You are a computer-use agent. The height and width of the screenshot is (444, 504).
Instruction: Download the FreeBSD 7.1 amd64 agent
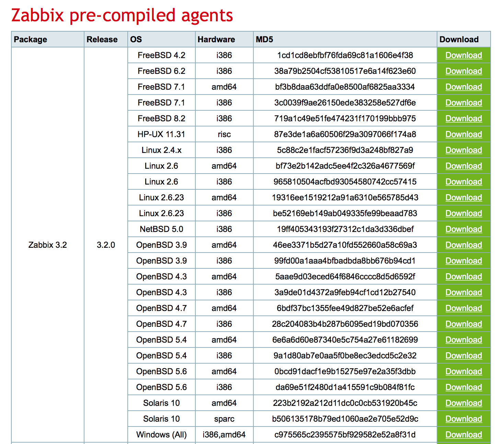pyautogui.click(x=463, y=87)
